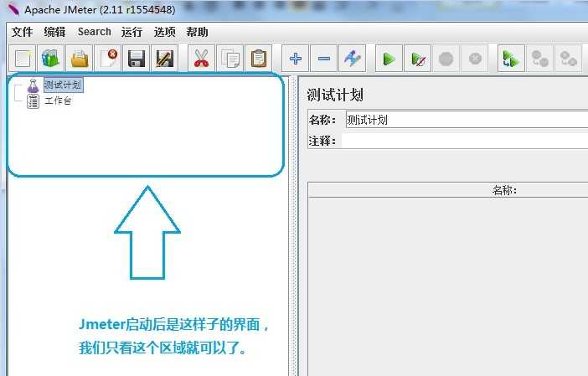Select the 测试计划 tree node
The image size is (588, 376).
point(63,85)
